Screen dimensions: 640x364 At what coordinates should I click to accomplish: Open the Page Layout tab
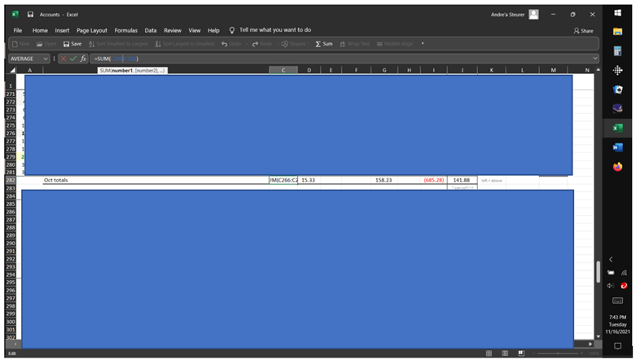(92, 30)
